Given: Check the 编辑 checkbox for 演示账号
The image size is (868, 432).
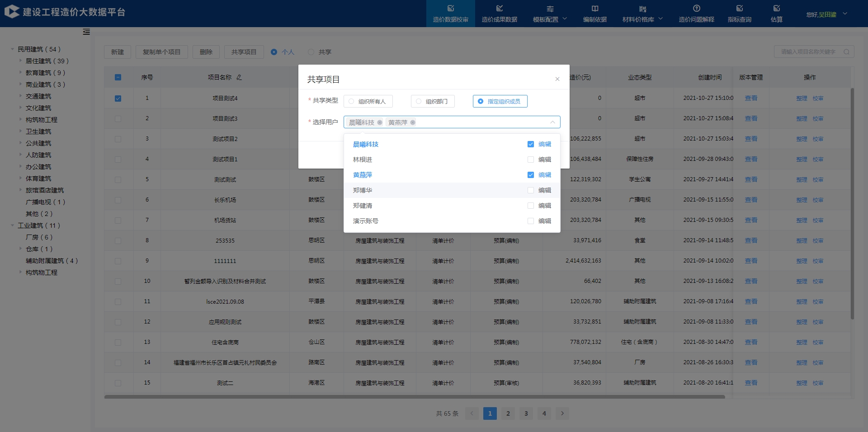Looking at the screenshot, I should click(531, 221).
